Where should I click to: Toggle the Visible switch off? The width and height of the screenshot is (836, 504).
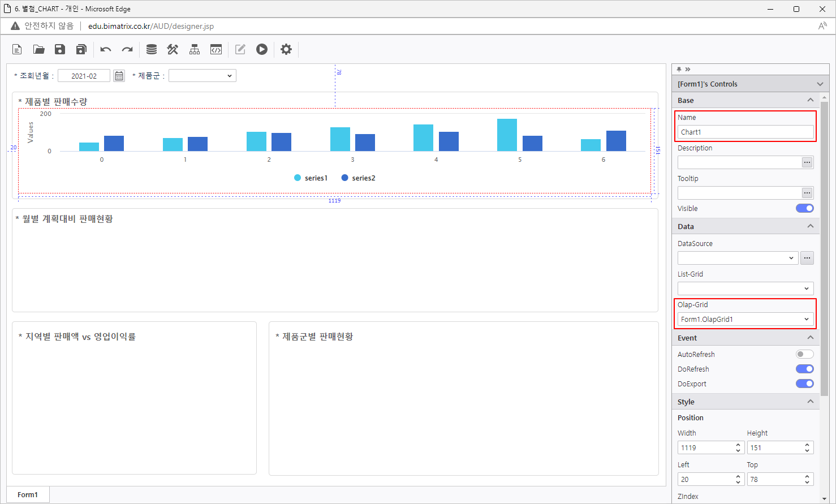pyautogui.click(x=804, y=208)
